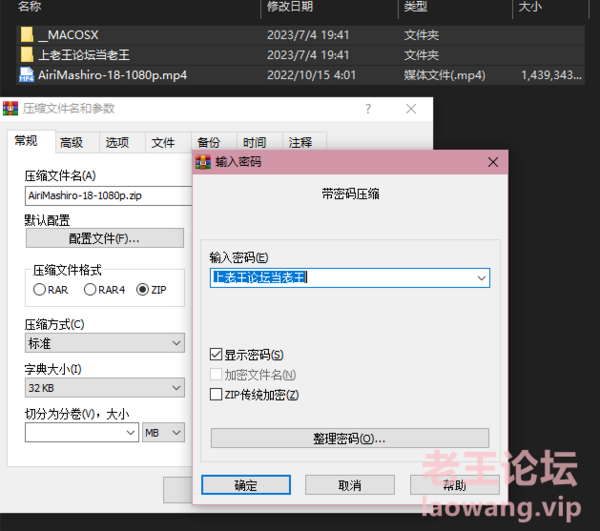Sort files by the 大小 column header
600x531 pixels.
pos(530,7)
